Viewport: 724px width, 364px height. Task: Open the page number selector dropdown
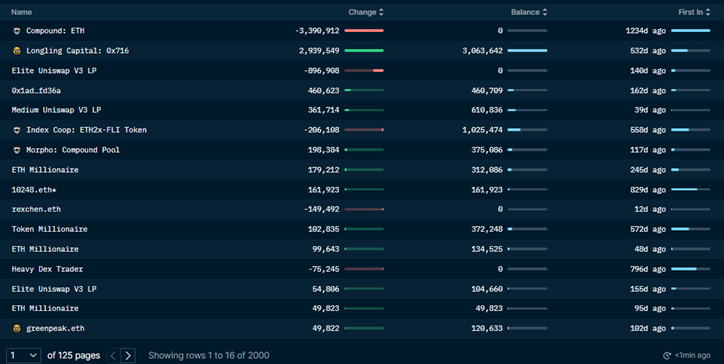[x=24, y=355]
